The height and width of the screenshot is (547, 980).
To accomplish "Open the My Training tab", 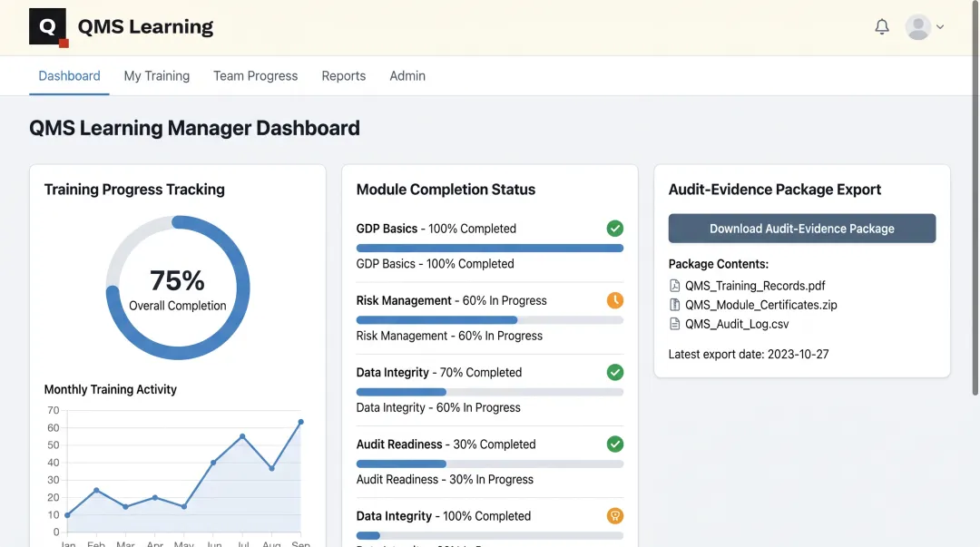I will click(157, 75).
